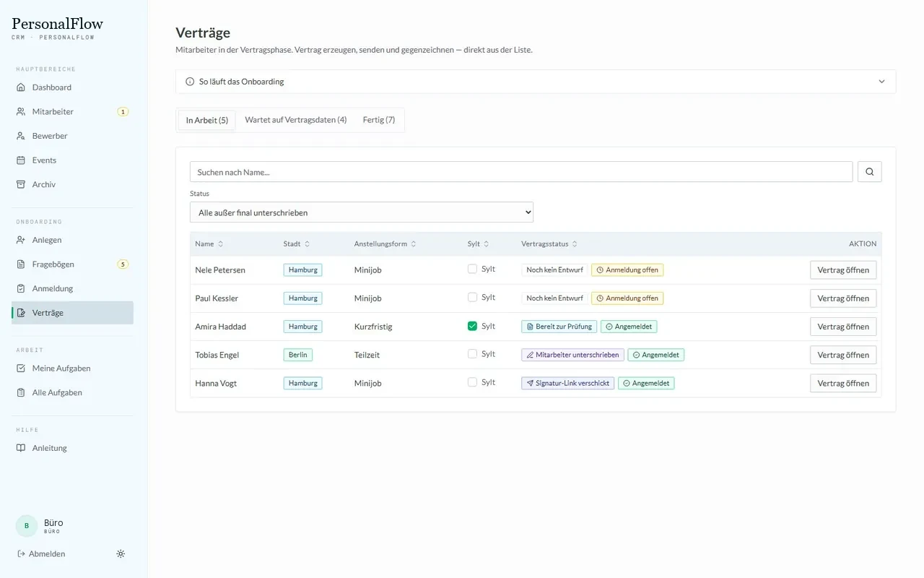Image resolution: width=924 pixels, height=578 pixels.
Task: Click info icon beside So läuft das Onboarding
Action: (190, 82)
